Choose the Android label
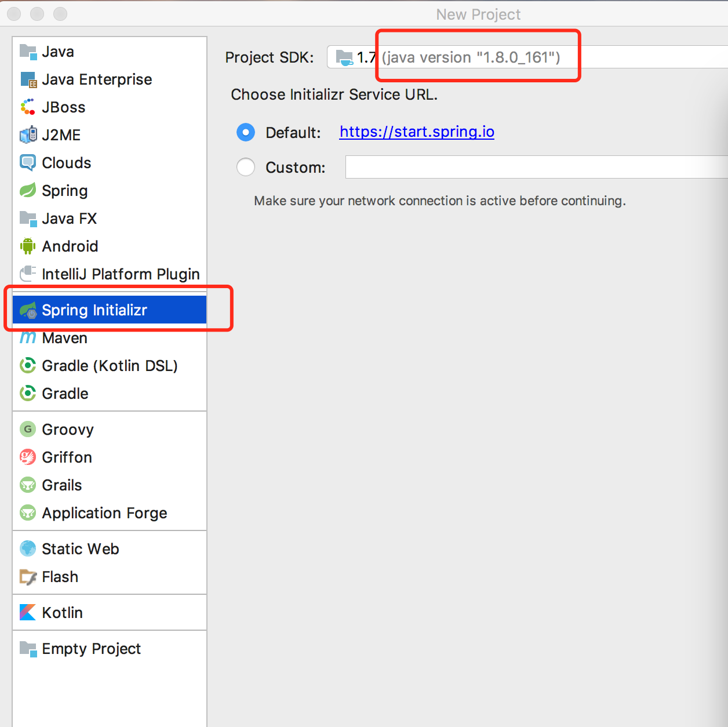Screen dimensions: 728x727 click(x=70, y=246)
